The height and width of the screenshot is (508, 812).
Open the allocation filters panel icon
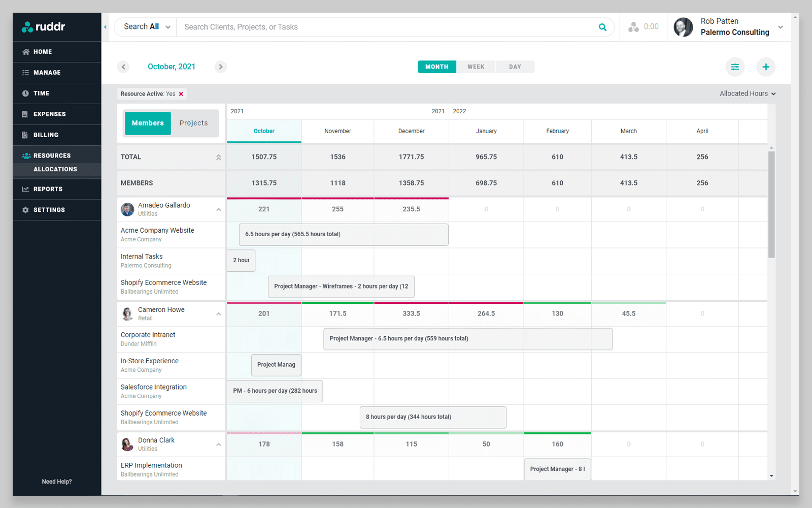click(735, 67)
